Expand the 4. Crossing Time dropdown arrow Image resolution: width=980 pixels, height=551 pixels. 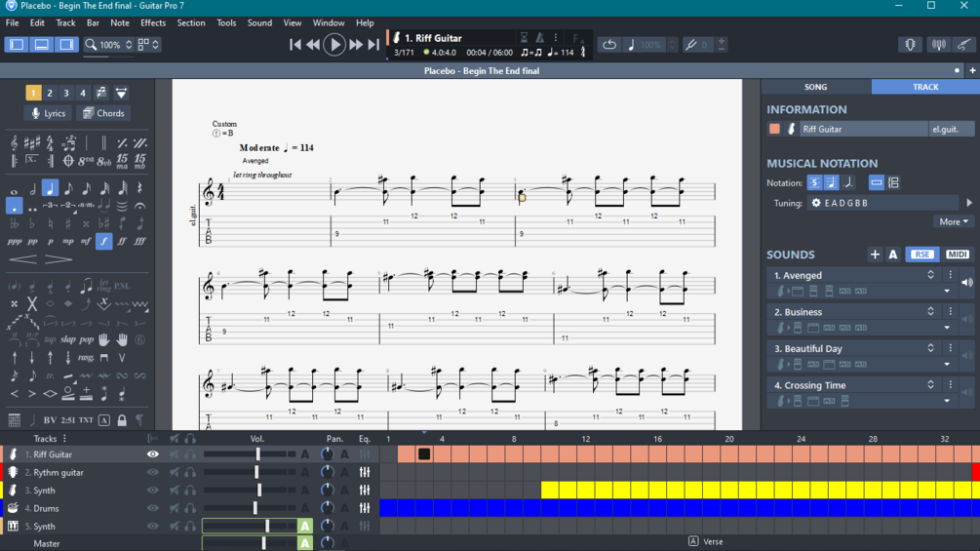[947, 401]
